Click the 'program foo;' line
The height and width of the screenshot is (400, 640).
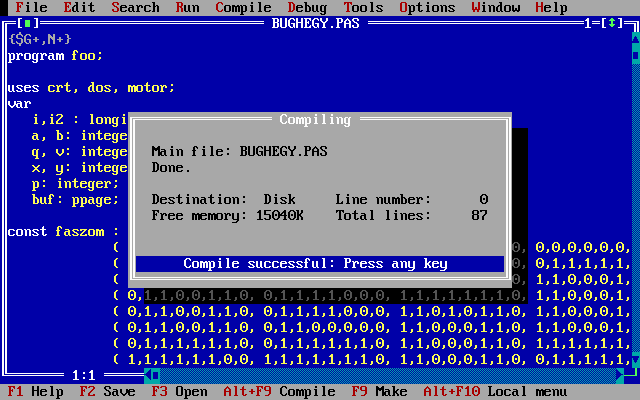[56, 56]
